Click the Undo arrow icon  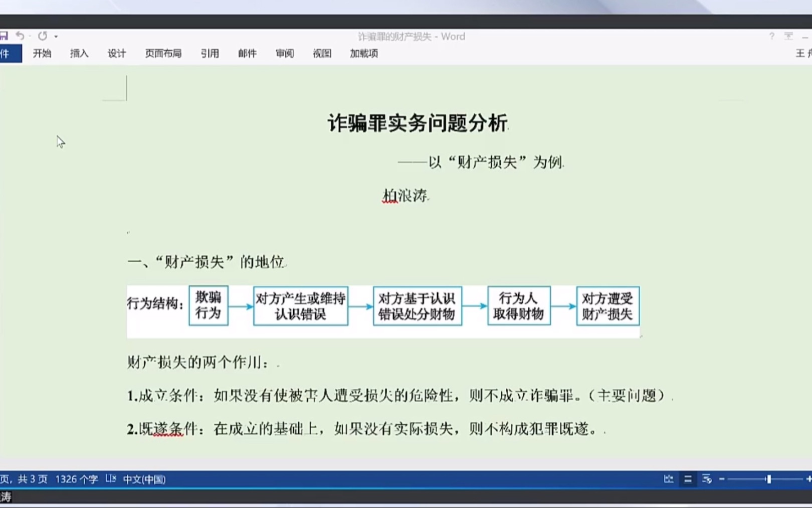click(x=20, y=36)
